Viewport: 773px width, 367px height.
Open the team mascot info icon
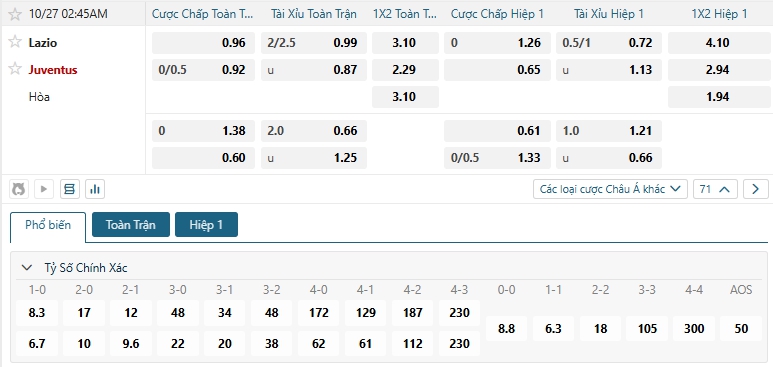point(19,189)
